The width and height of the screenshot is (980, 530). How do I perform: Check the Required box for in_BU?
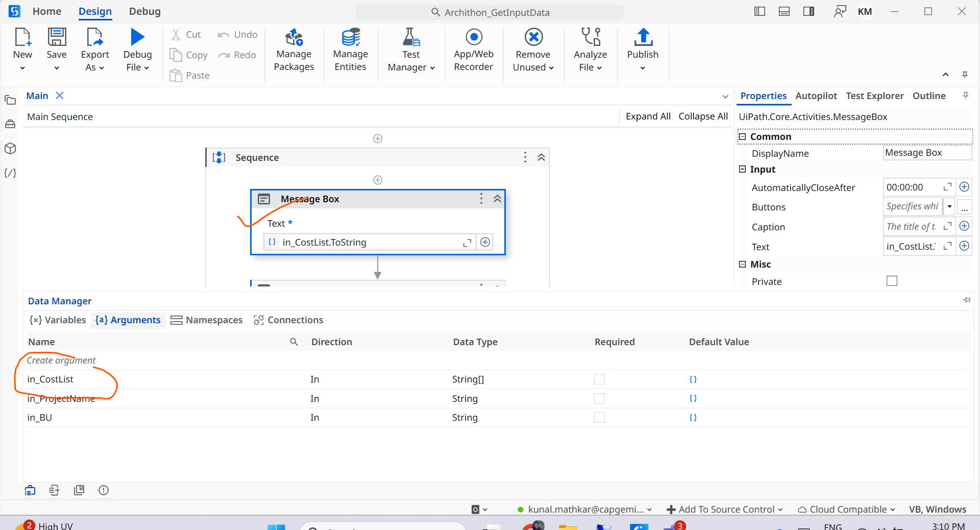[x=599, y=418]
